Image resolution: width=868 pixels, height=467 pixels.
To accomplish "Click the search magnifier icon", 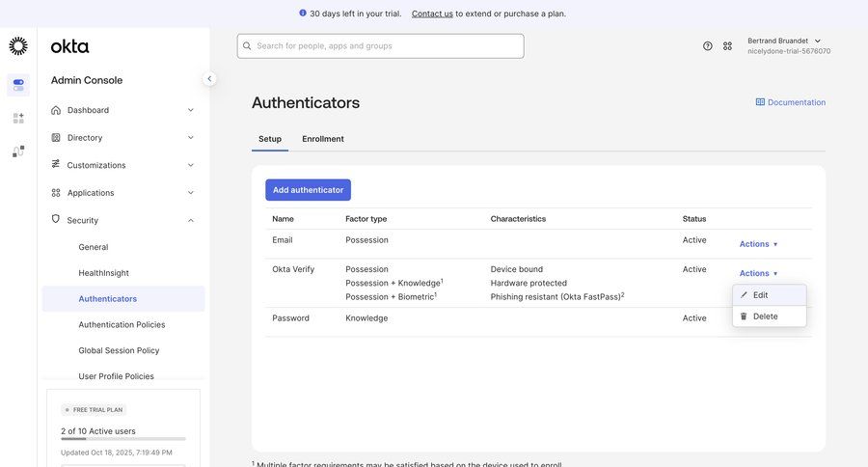I will point(247,46).
